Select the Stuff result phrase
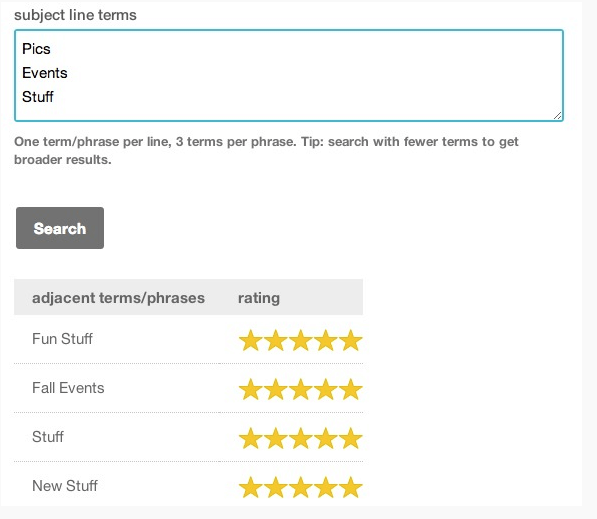This screenshot has width=597, height=519. click(48, 437)
